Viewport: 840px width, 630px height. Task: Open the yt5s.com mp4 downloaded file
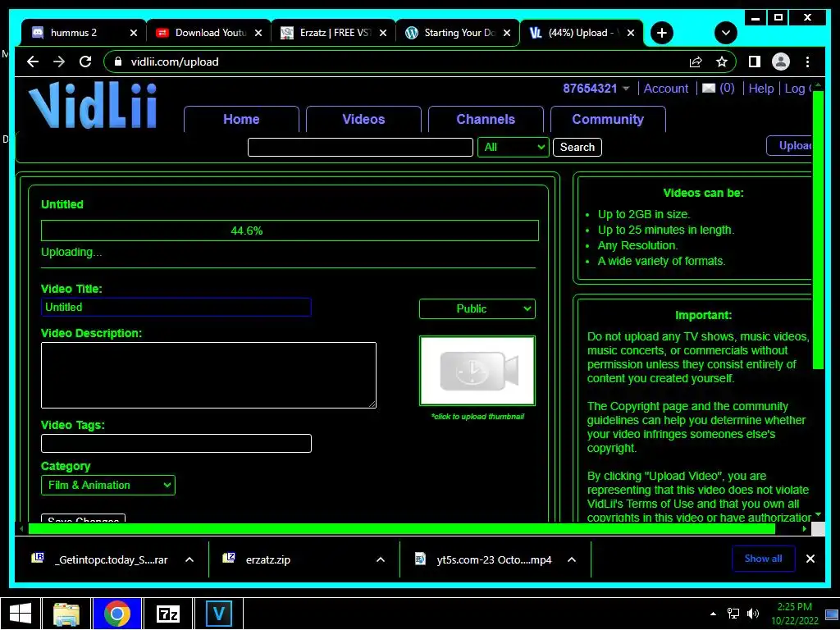493,559
